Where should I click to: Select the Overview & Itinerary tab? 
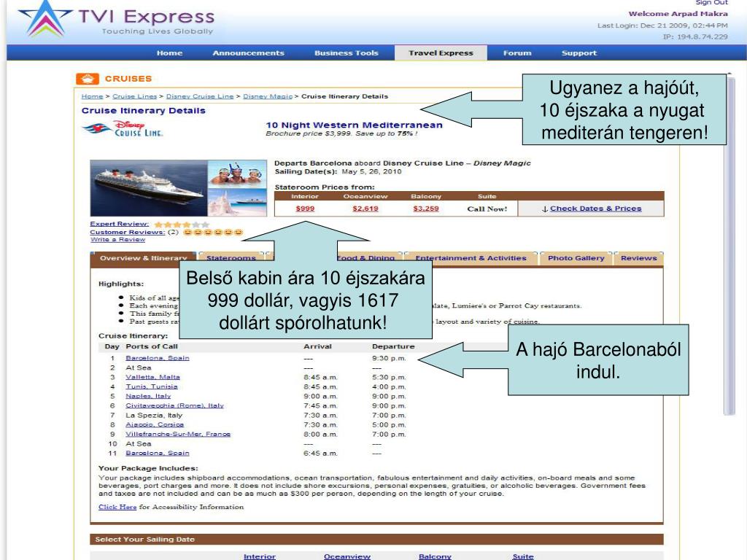(x=143, y=258)
